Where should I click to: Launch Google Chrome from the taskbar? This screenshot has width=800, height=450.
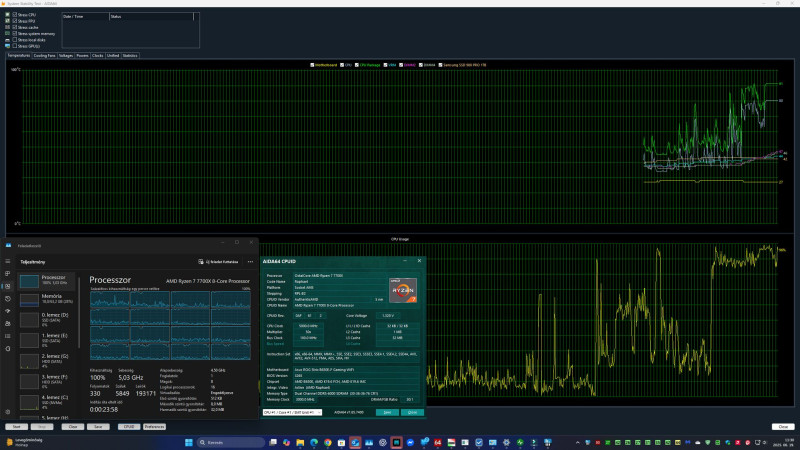328,442
